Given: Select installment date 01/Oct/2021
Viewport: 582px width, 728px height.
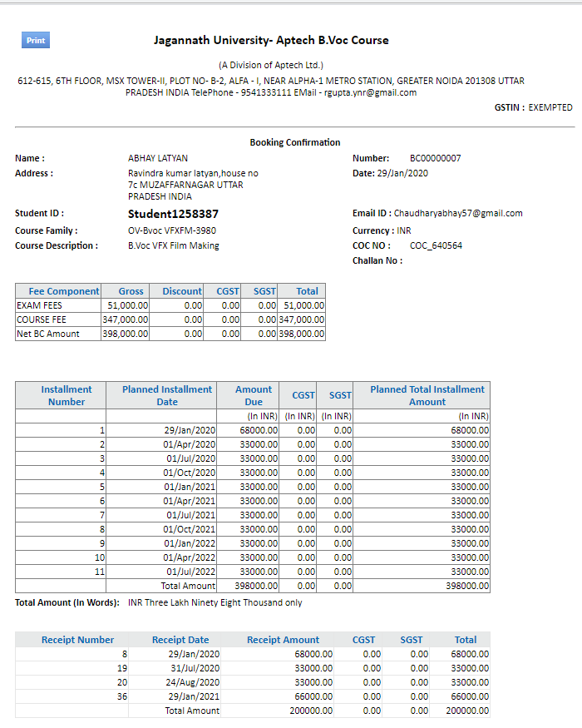Looking at the screenshot, I should [190, 530].
